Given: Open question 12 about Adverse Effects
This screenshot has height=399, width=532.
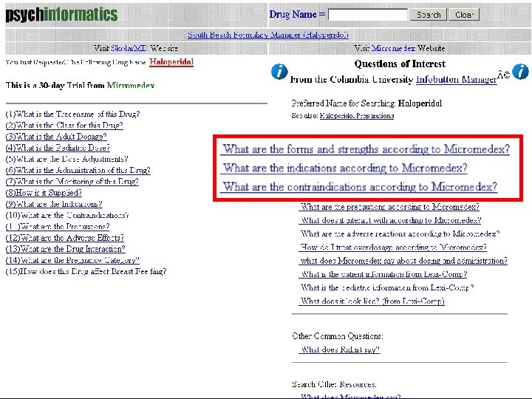Looking at the screenshot, I should (65, 237).
